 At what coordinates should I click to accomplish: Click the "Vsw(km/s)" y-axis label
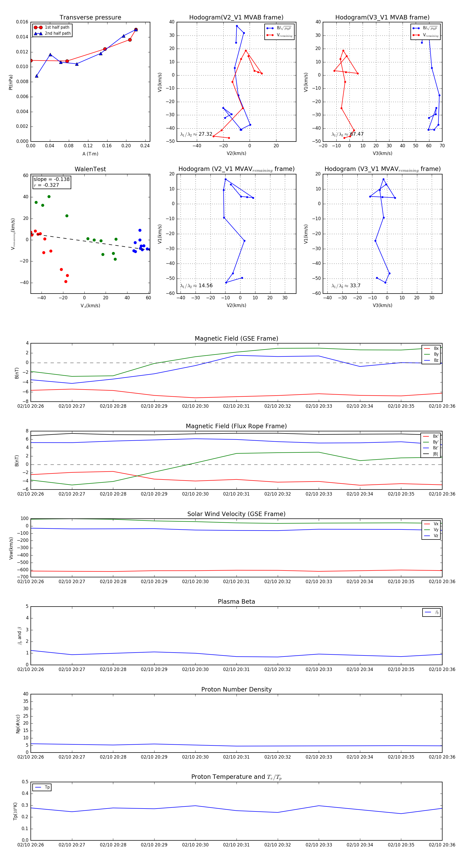click(x=11, y=549)
